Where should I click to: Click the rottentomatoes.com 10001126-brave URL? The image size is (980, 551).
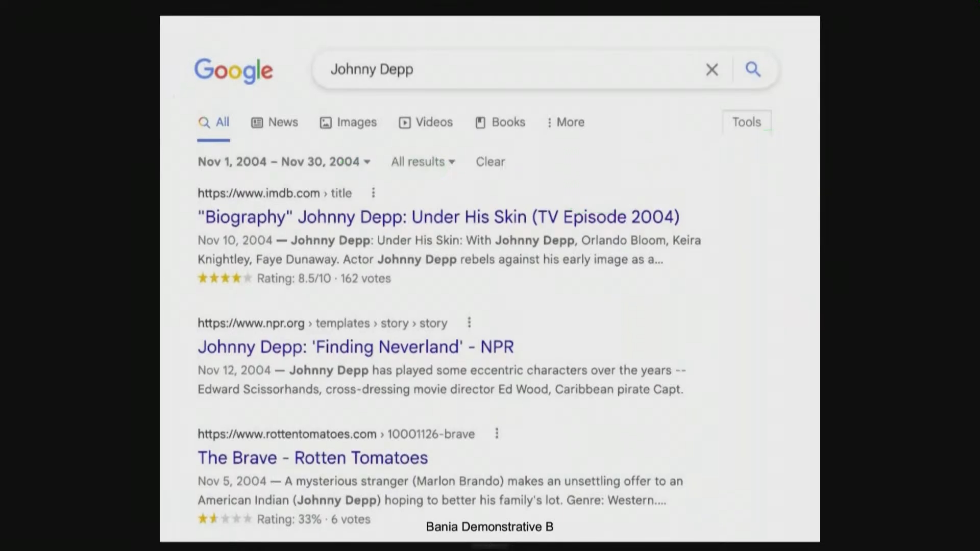coord(336,434)
